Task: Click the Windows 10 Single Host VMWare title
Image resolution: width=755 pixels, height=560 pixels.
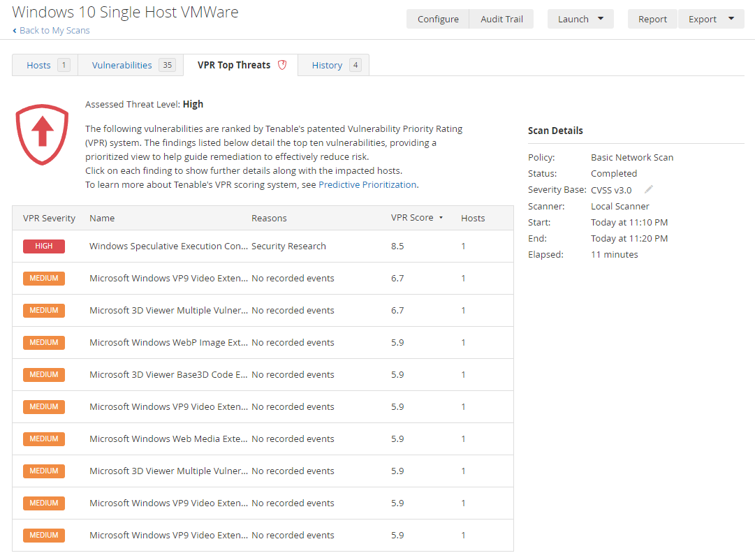Action: [x=125, y=12]
